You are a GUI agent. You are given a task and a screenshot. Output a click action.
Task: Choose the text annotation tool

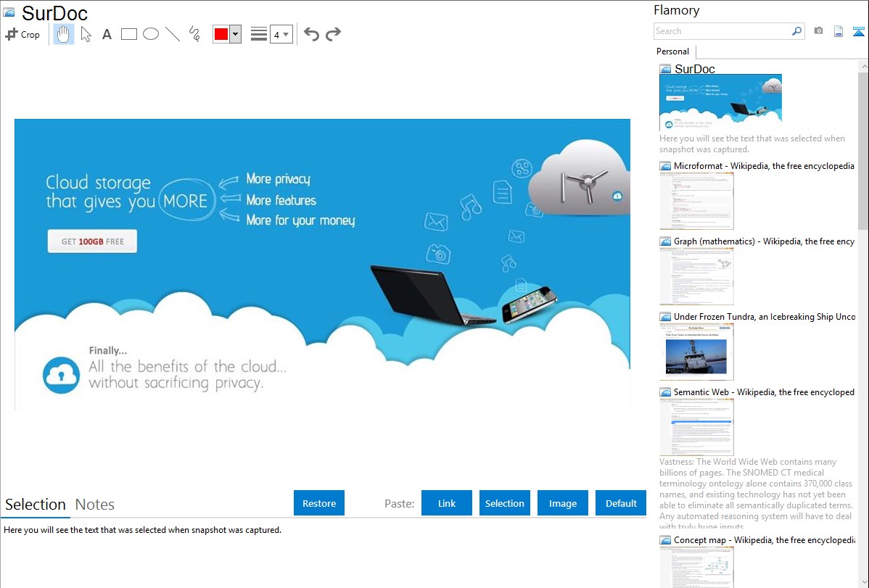(x=107, y=34)
